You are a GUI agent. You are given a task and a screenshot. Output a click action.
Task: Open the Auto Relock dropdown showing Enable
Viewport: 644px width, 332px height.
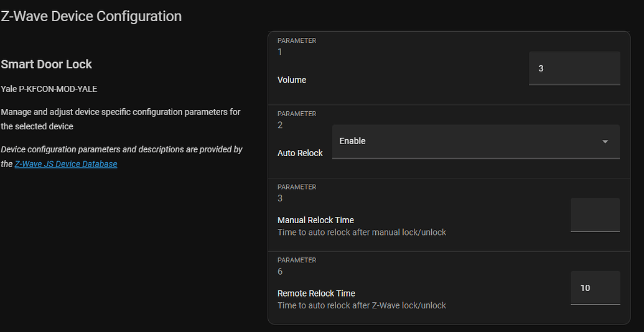[467, 142]
